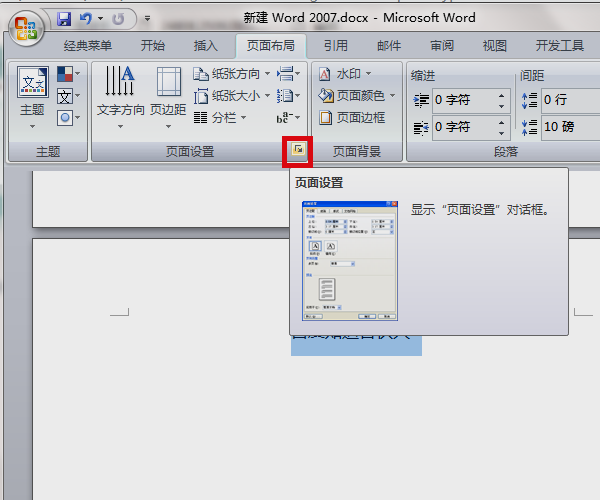
Task: Select the 页面布局 tab
Action: click(271, 46)
